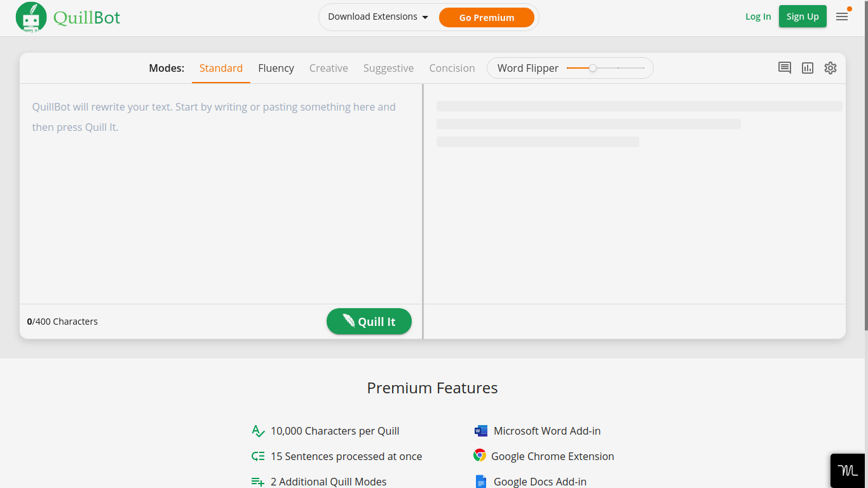Click the 15 Sentences list icon
The image size is (868, 488).
(258, 456)
